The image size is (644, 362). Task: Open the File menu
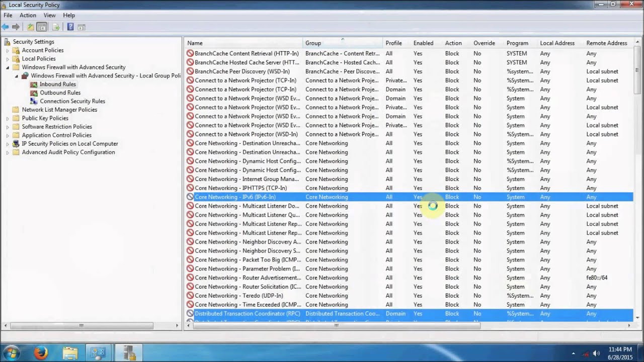coord(8,15)
